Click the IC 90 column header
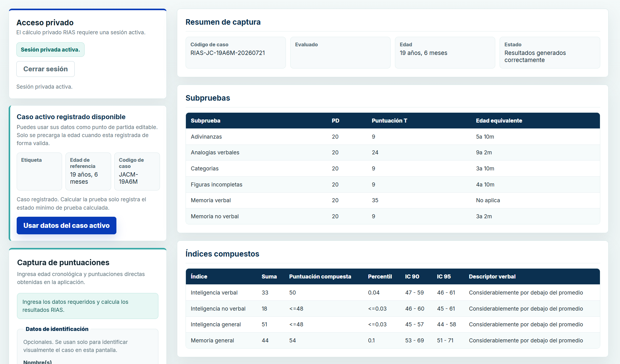620x364 pixels. 412,277
